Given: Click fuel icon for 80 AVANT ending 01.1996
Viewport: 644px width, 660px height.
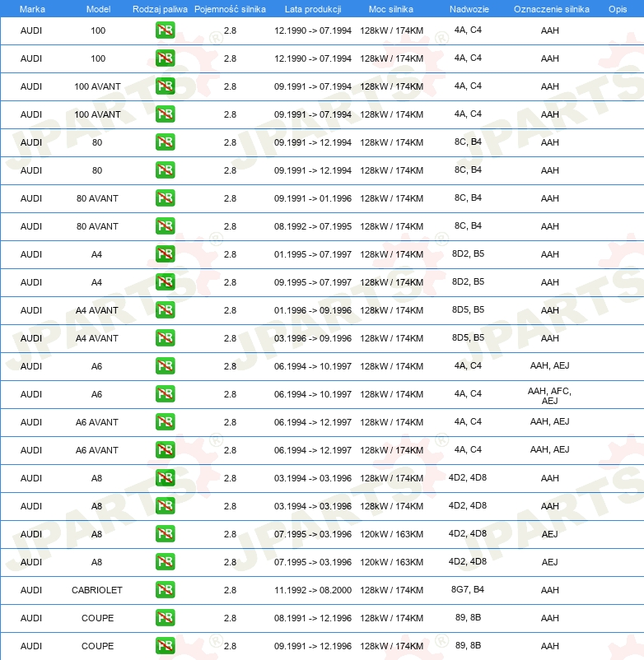Looking at the screenshot, I should click(165, 198).
